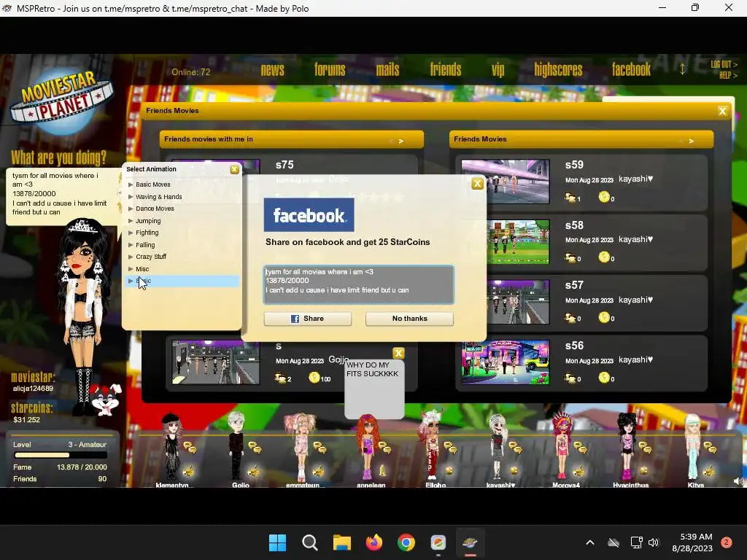
Task: Expand the Basic Moves animation category
Action: [131, 184]
